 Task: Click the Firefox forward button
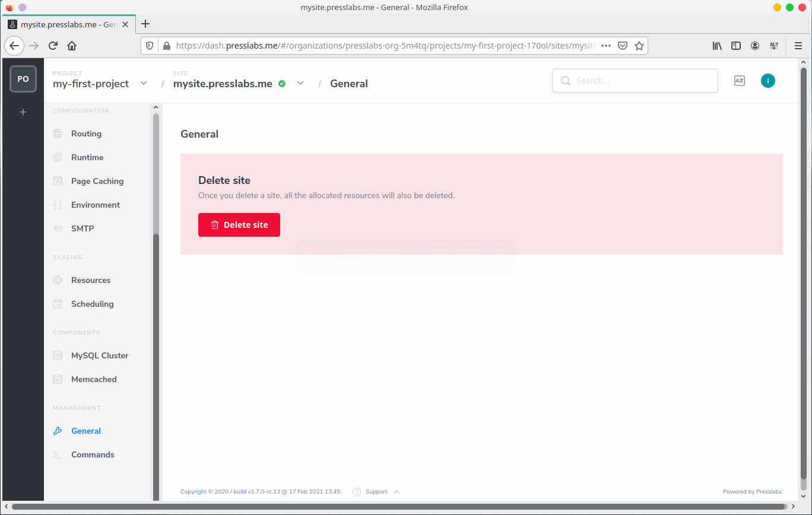pyautogui.click(x=34, y=46)
